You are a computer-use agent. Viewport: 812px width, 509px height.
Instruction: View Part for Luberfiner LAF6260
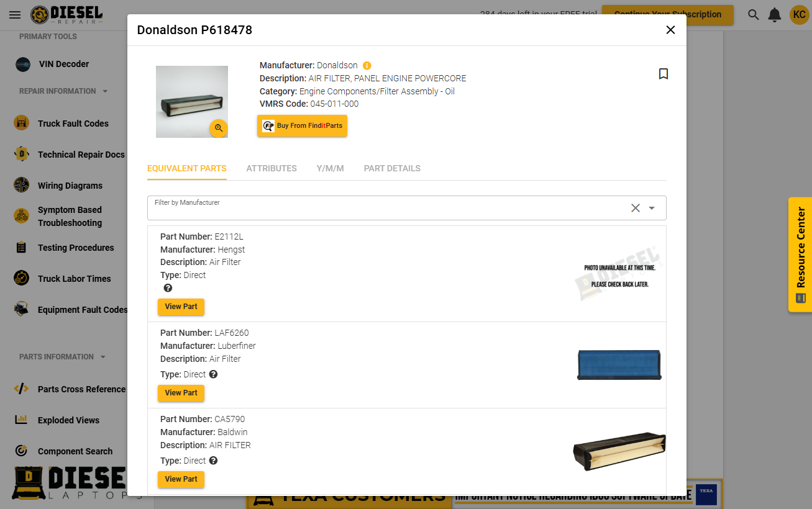[181, 393]
